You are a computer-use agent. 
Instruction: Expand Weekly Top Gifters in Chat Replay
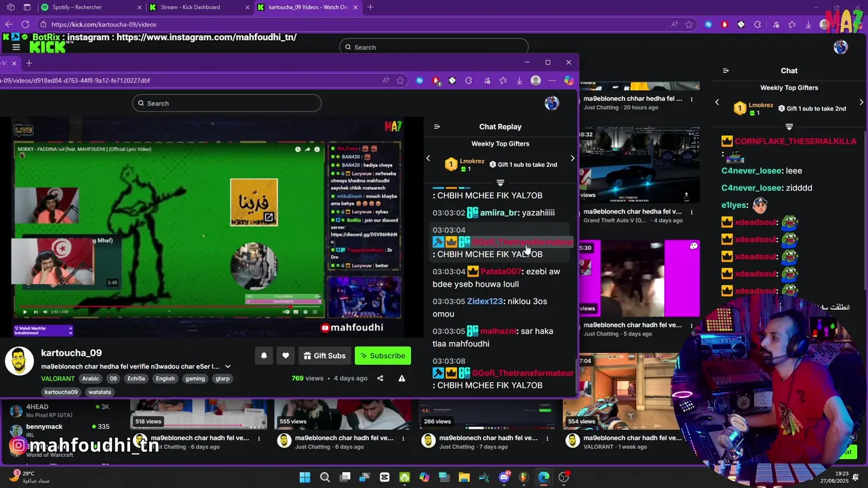click(500, 183)
